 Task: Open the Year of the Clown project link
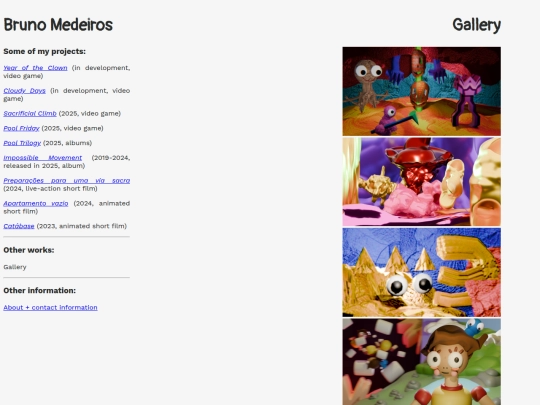35,68
